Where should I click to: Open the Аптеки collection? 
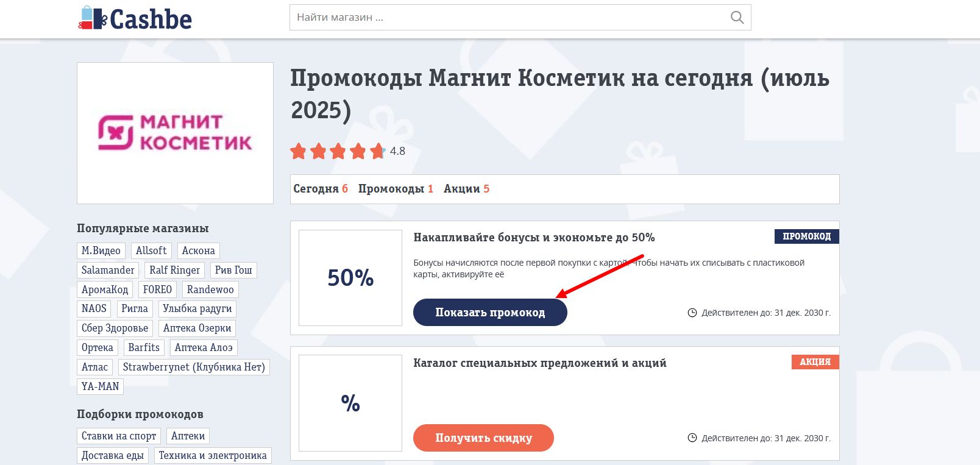[x=188, y=436]
